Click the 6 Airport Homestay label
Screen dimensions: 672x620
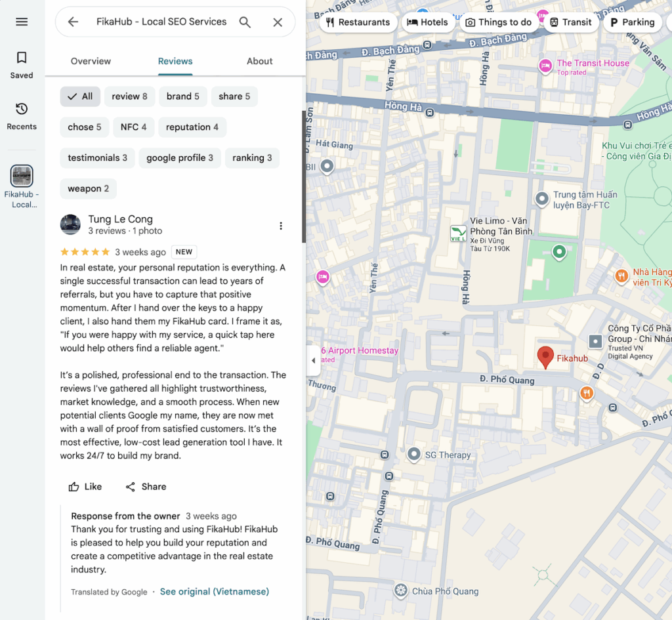click(360, 350)
